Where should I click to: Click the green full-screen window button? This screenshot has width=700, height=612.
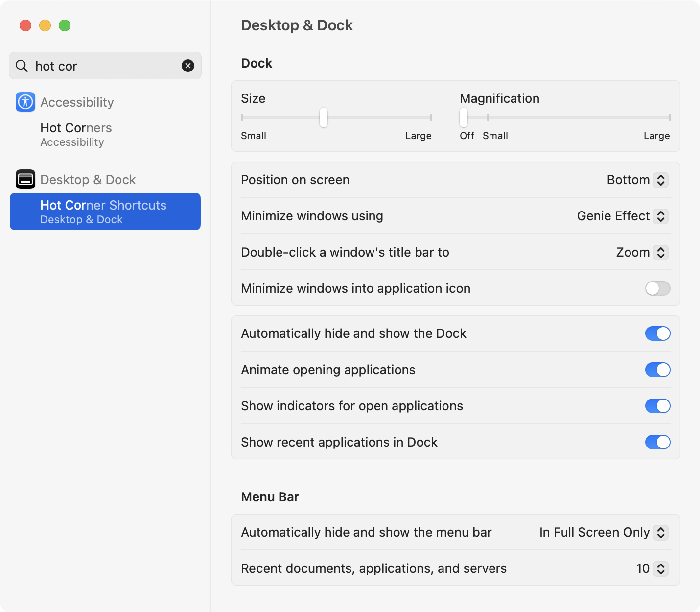click(65, 25)
